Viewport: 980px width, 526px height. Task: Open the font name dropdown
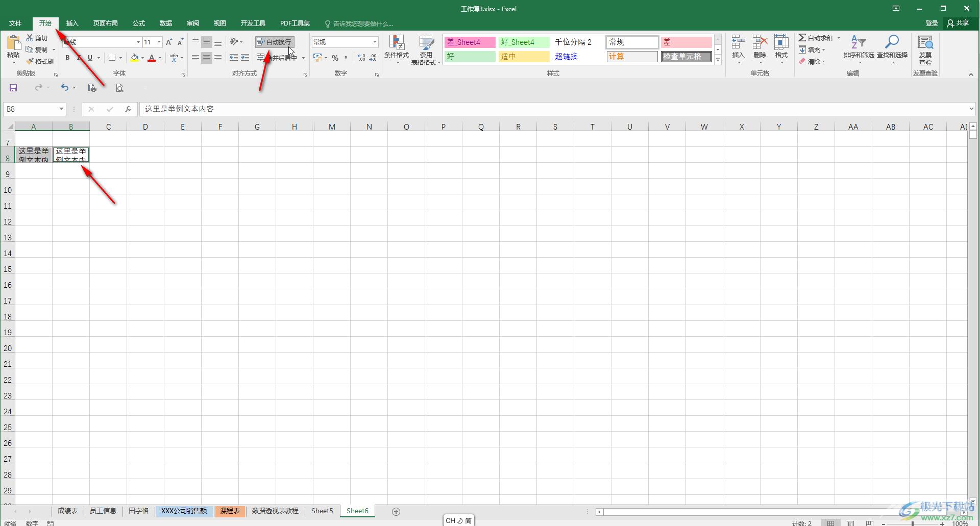pyautogui.click(x=138, y=42)
